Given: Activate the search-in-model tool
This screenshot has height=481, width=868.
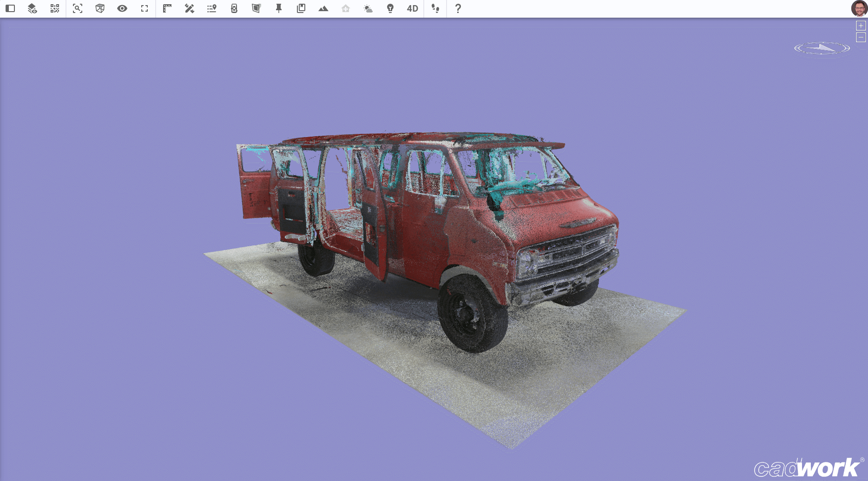Looking at the screenshot, I should (77, 8).
